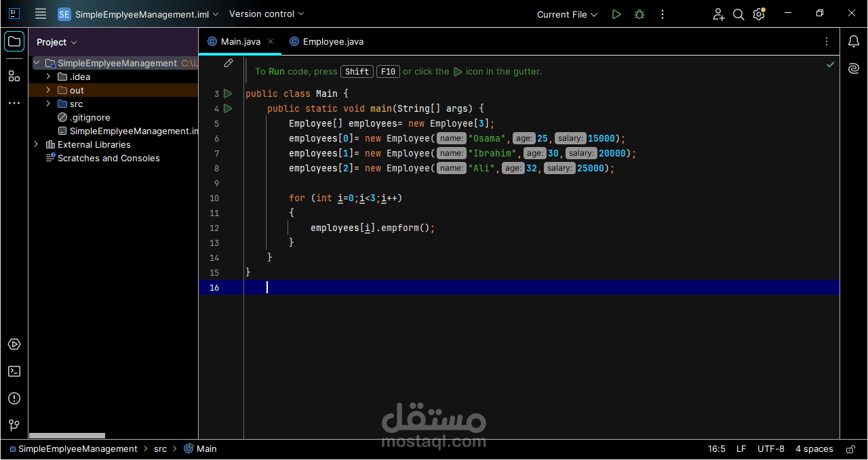
Task: Click the empform() call on line 12
Action: point(405,228)
